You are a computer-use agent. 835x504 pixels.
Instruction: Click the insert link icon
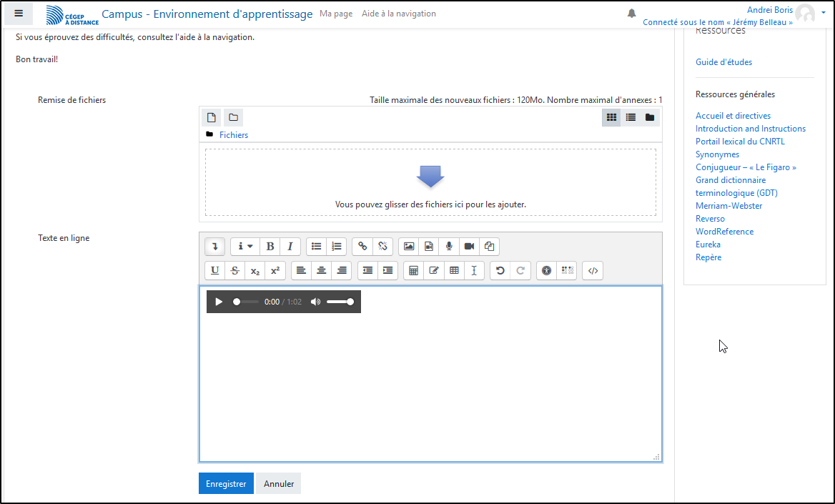tap(362, 247)
